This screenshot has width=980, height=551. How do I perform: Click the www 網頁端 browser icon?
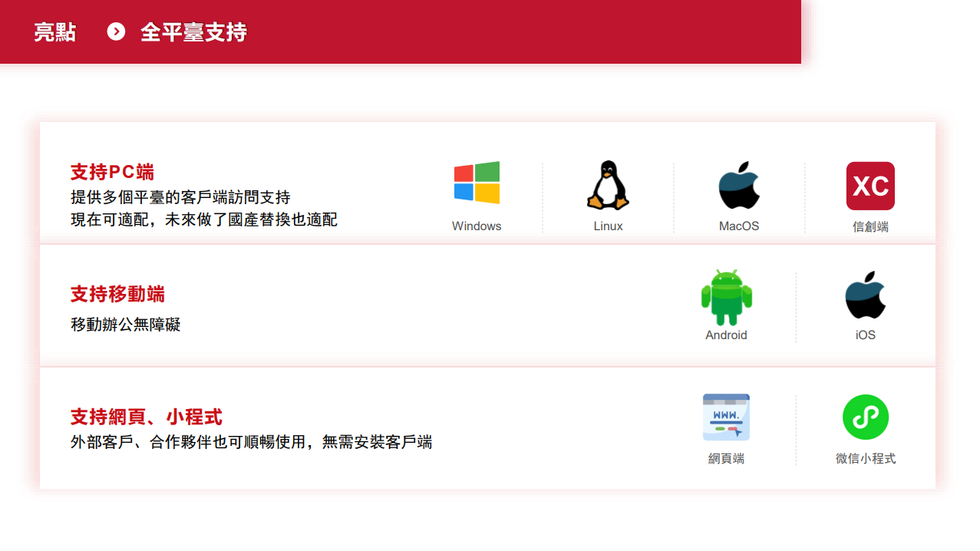726,417
